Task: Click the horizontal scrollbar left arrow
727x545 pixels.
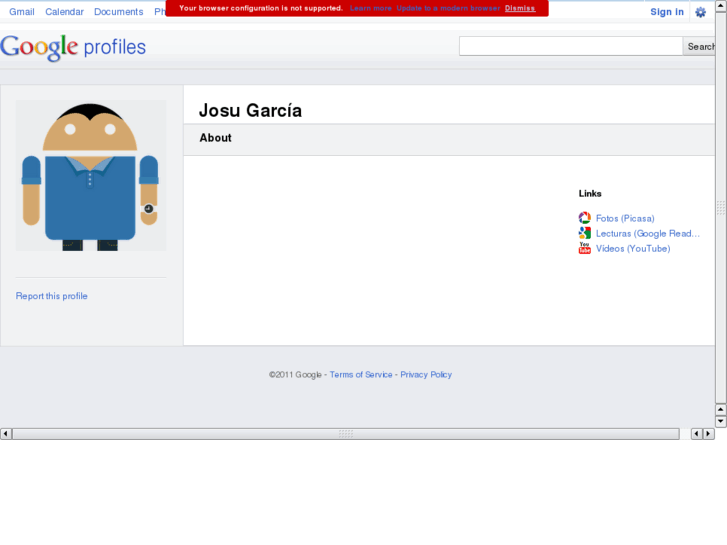Action: [6, 434]
